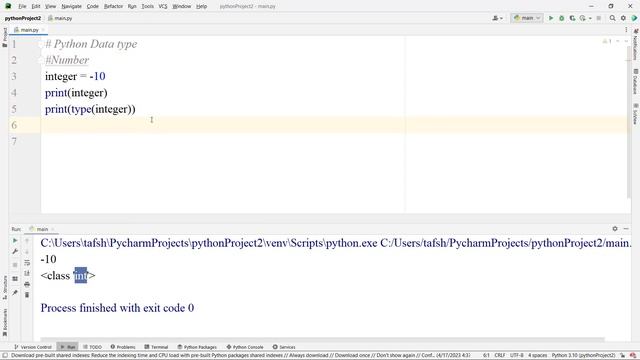This screenshot has width=640, height=360.
Task: Open the Terminal tool window
Action: pos(156,347)
